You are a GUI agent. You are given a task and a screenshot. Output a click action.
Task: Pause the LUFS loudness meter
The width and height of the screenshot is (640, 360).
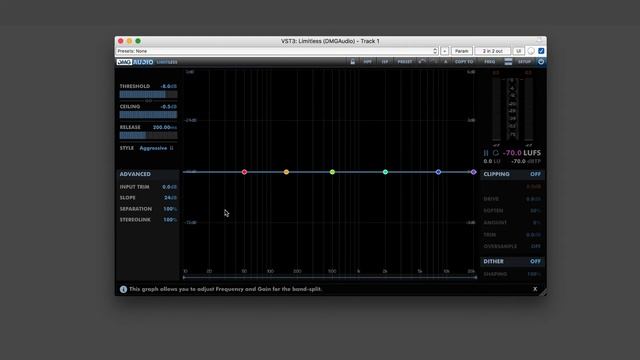click(x=486, y=153)
